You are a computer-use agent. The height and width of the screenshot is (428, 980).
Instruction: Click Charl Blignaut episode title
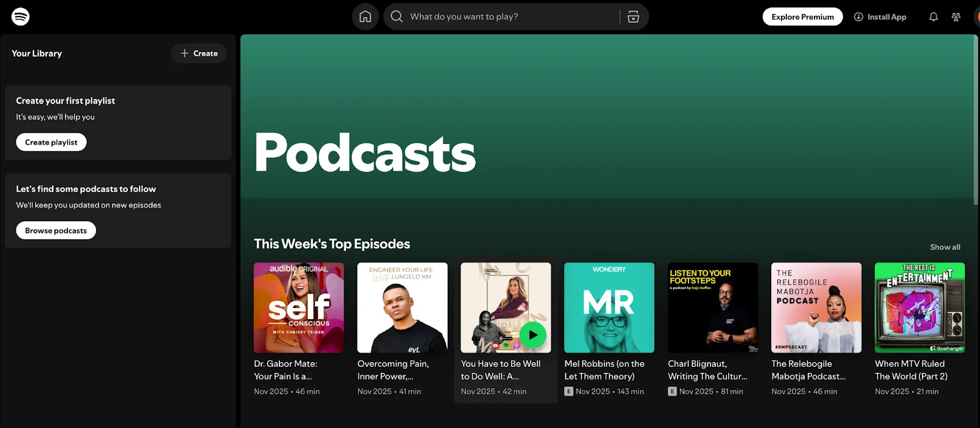(708, 370)
